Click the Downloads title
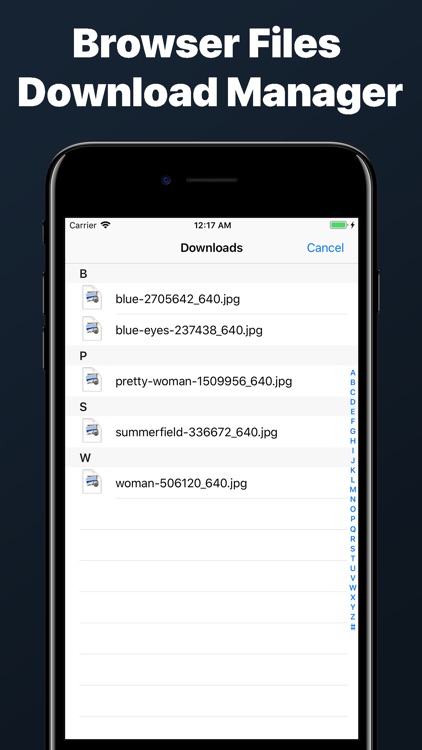 point(211,248)
